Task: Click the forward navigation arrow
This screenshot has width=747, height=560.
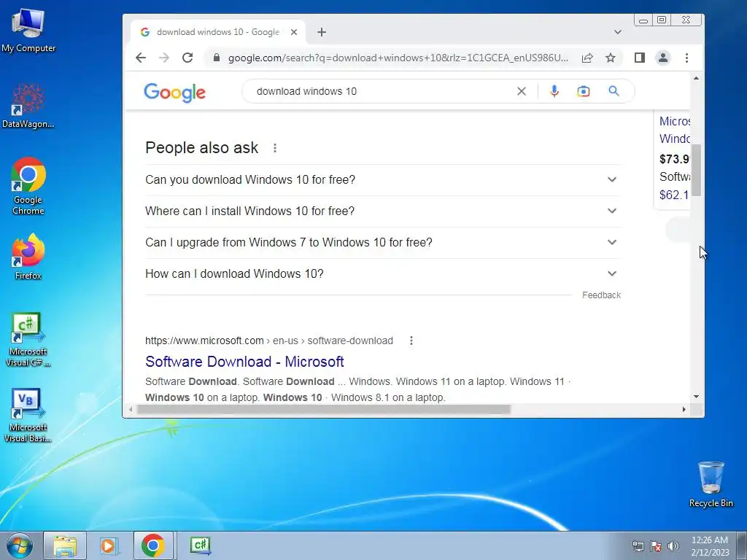Action: tap(164, 58)
